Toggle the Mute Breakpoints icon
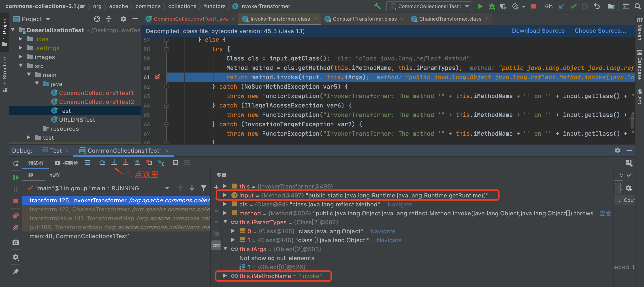This screenshot has width=644, height=287. click(x=15, y=227)
